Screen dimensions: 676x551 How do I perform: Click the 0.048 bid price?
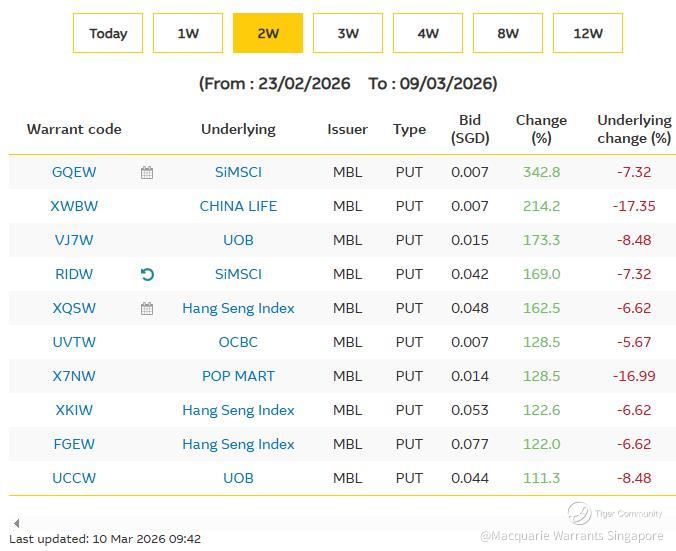coord(470,308)
